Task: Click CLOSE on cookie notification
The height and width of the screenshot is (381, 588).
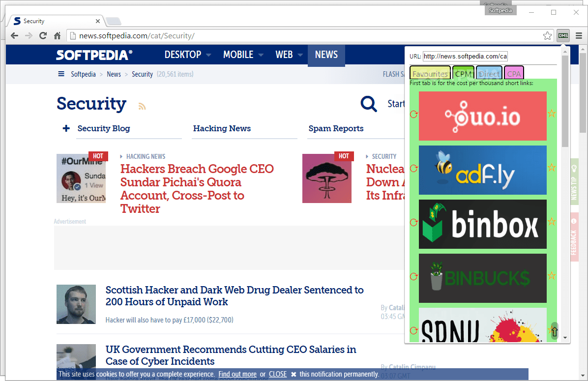Action: pos(278,374)
